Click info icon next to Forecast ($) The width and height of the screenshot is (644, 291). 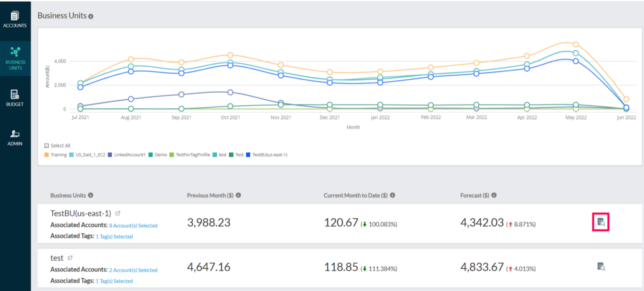[x=494, y=195]
